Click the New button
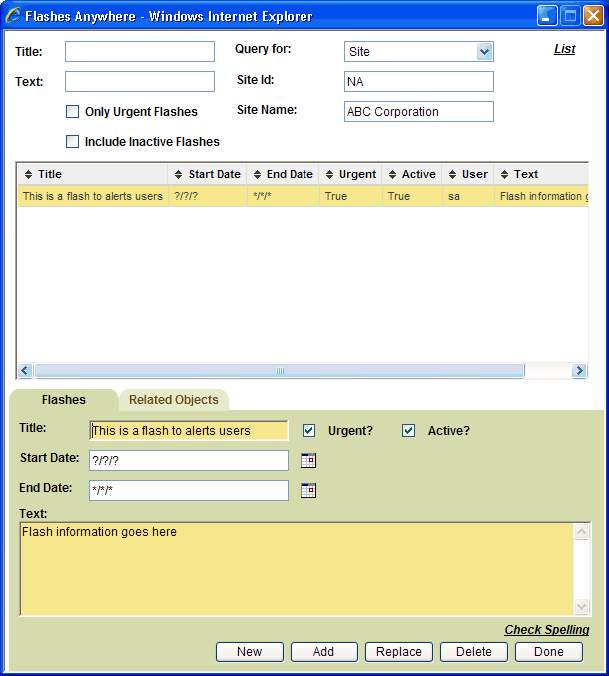609x676 pixels. [x=250, y=651]
